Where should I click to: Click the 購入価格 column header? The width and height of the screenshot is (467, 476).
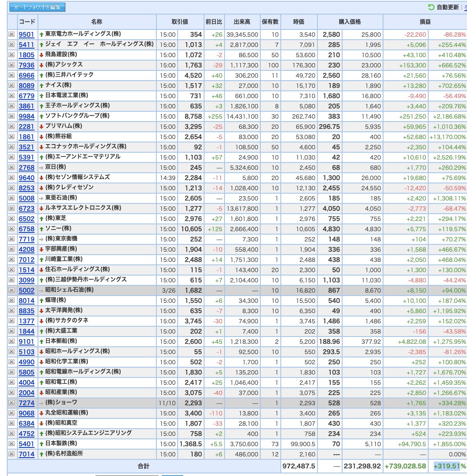point(350,22)
